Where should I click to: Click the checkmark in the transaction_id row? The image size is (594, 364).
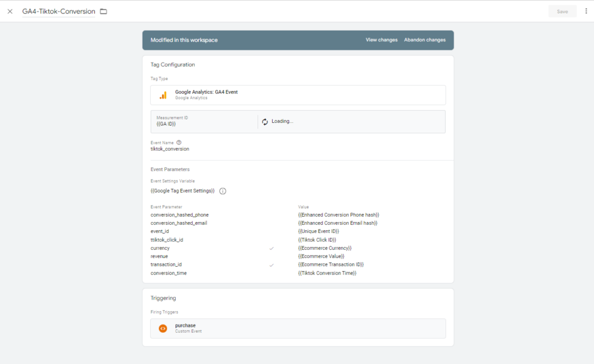[x=271, y=265]
